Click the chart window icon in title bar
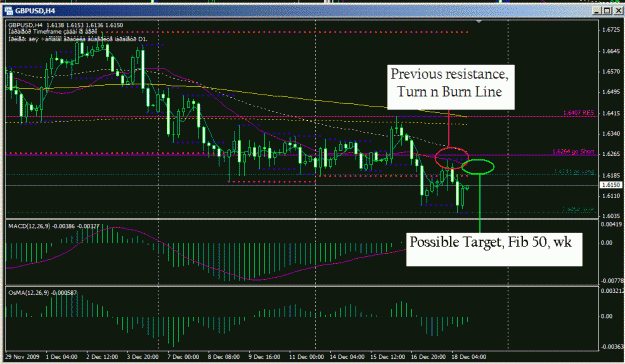 [9, 11]
